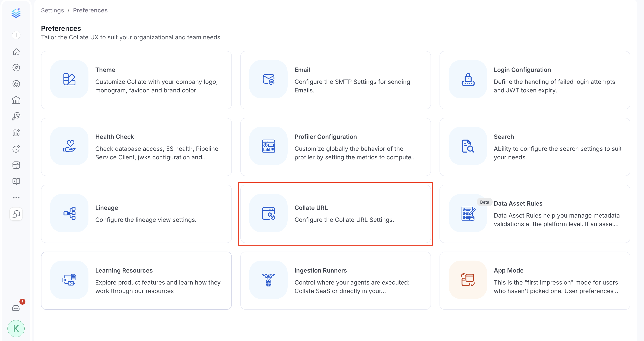Open the Health Check title
Screen dimensions: 644x341
(x=115, y=137)
